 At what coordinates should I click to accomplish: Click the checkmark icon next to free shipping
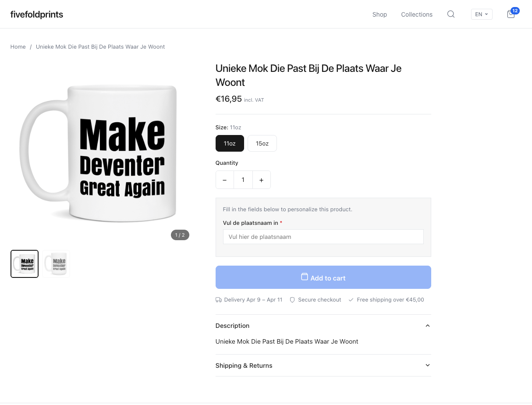351,299
